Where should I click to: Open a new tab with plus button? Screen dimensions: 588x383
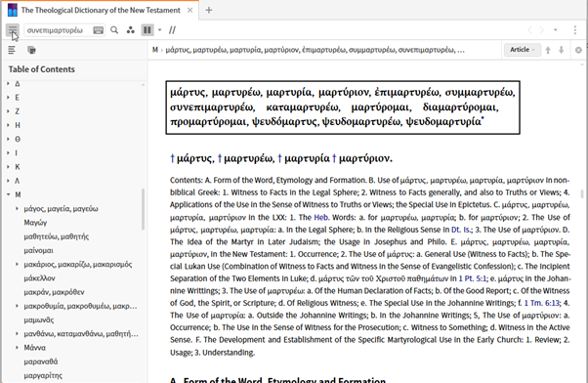point(209,10)
